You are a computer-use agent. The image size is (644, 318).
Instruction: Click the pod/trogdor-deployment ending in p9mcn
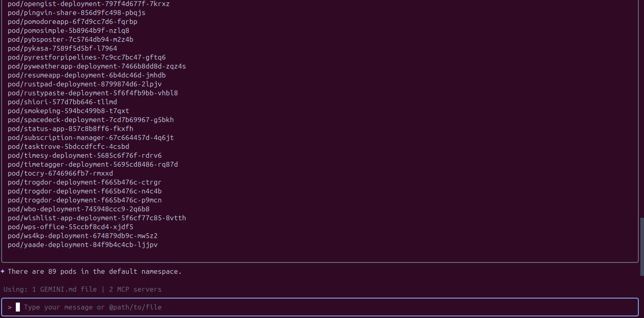pyautogui.click(x=84, y=200)
